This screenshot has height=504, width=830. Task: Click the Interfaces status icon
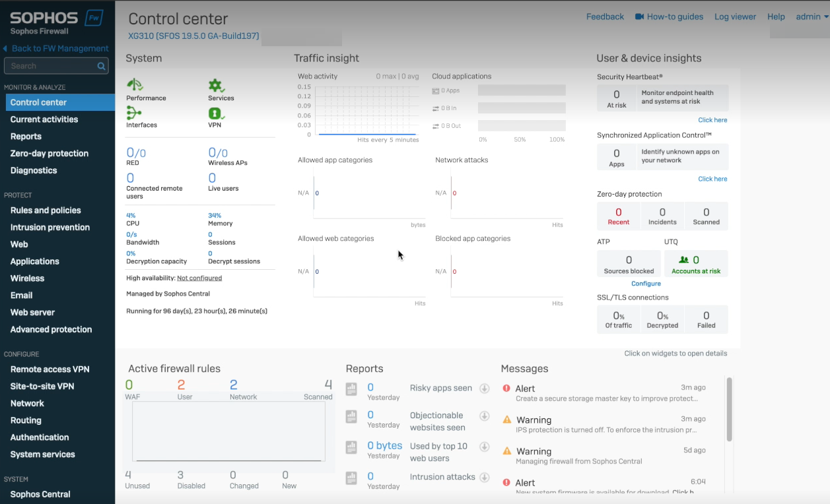(x=134, y=113)
